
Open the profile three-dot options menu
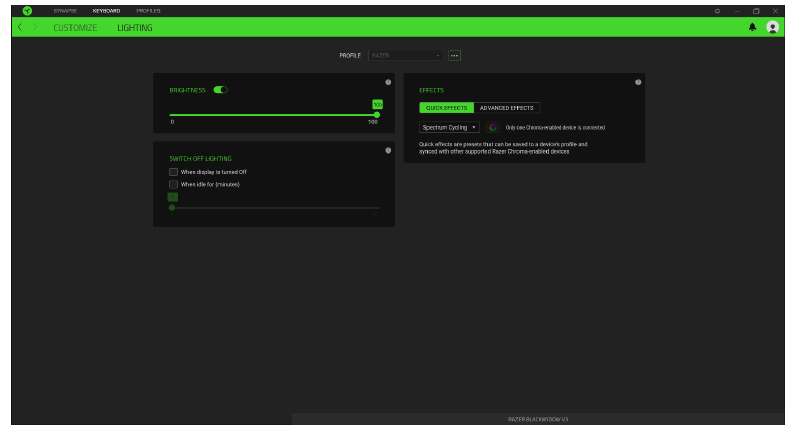[x=454, y=55]
